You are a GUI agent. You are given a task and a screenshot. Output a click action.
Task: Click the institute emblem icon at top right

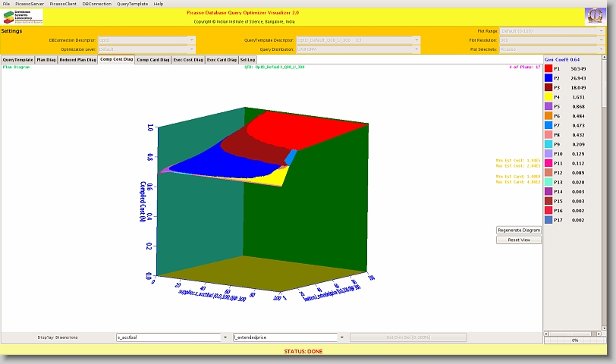pyautogui.click(x=594, y=16)
